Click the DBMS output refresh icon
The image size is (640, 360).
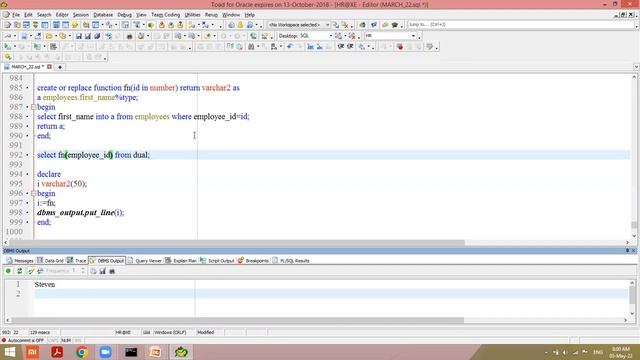coord(19,271)
